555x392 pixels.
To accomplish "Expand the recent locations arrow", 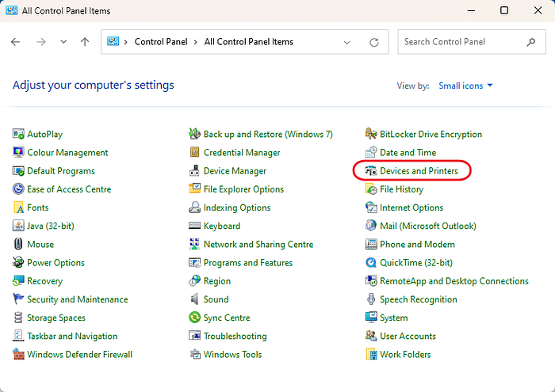I will (x=63, y=42).
